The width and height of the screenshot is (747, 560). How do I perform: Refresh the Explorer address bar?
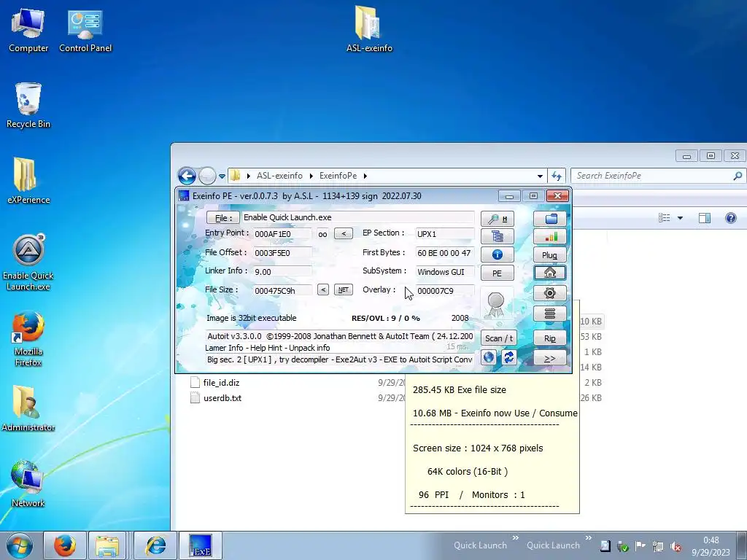[557, 176]
